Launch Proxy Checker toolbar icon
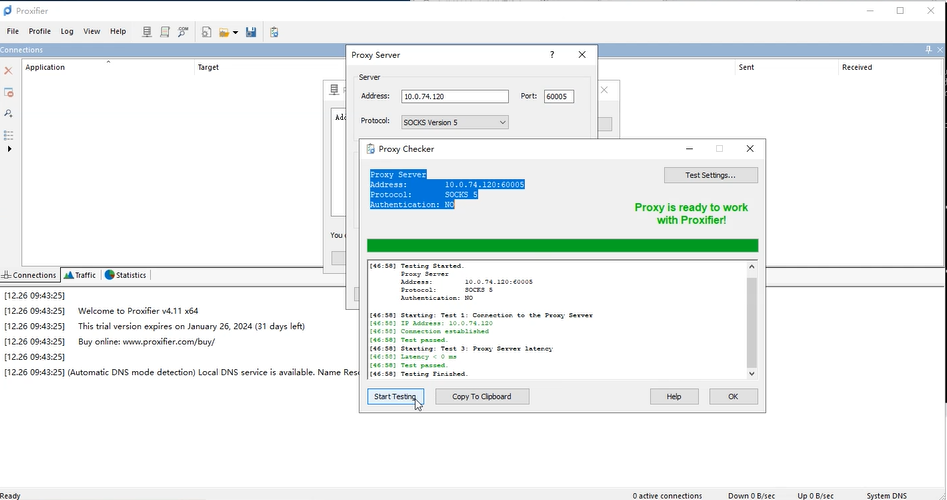The image size is (947, 500). pyautogui.click(x=274, y=32)
